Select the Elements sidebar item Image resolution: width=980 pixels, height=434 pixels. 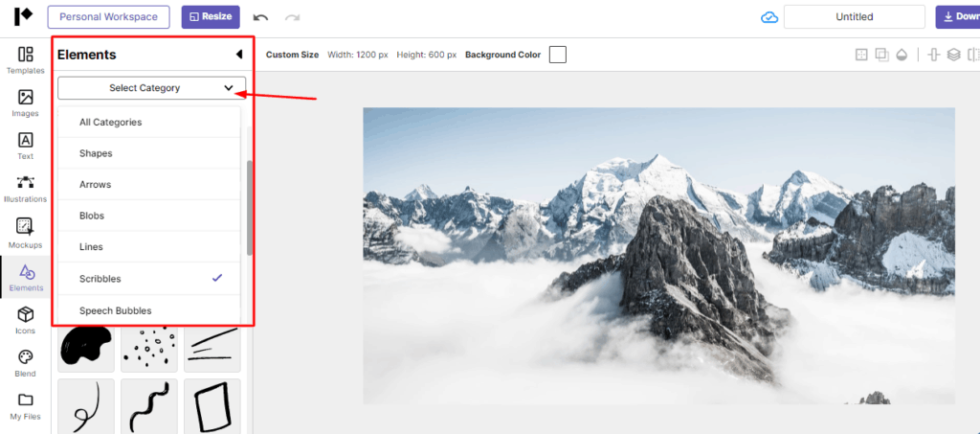pyautogui.click(x=26, y=278)
